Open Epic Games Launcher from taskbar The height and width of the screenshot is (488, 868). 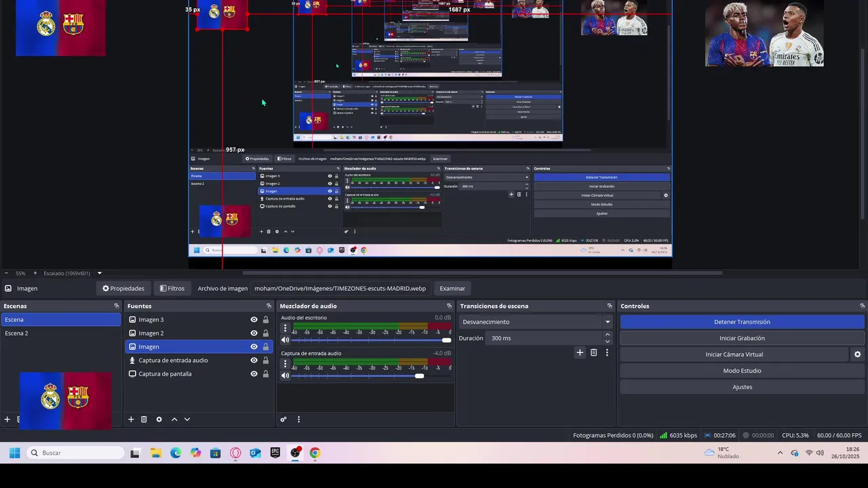pos(275,453)
